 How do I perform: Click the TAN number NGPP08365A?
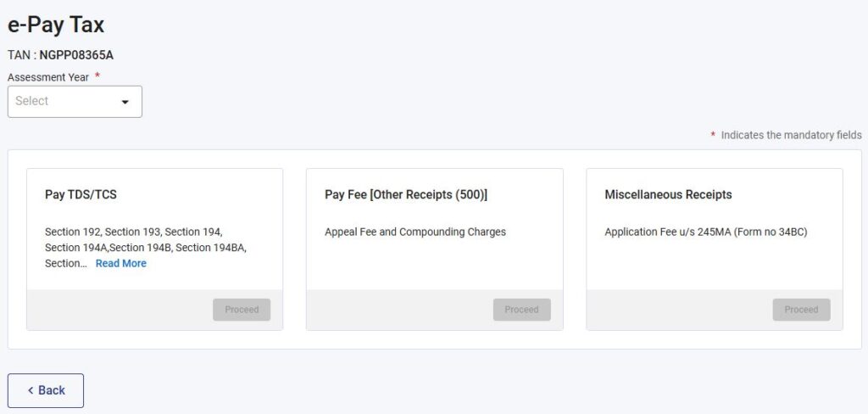coord(76,55)
